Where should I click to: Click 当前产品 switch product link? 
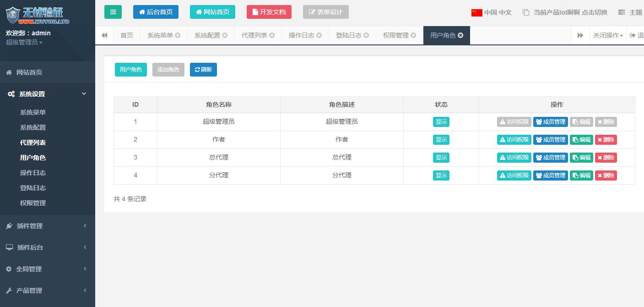[x=566, y=12]
